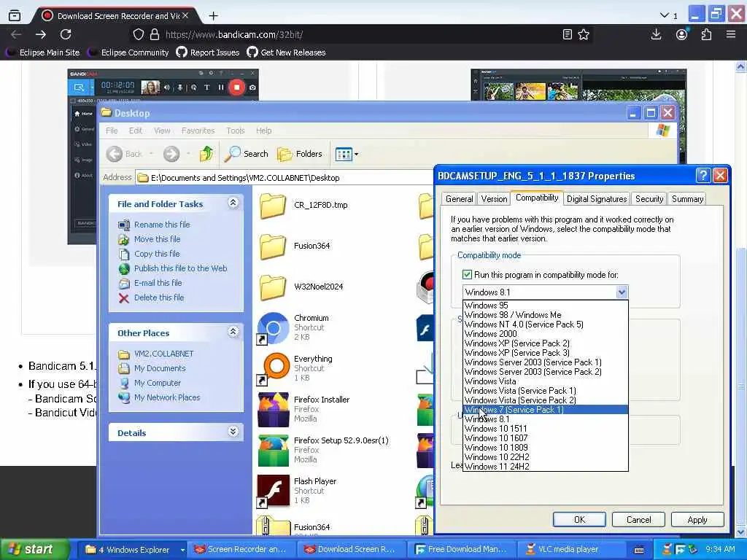Open the browser downloads panel
747x560 pixels.
[x=656, y=34]
